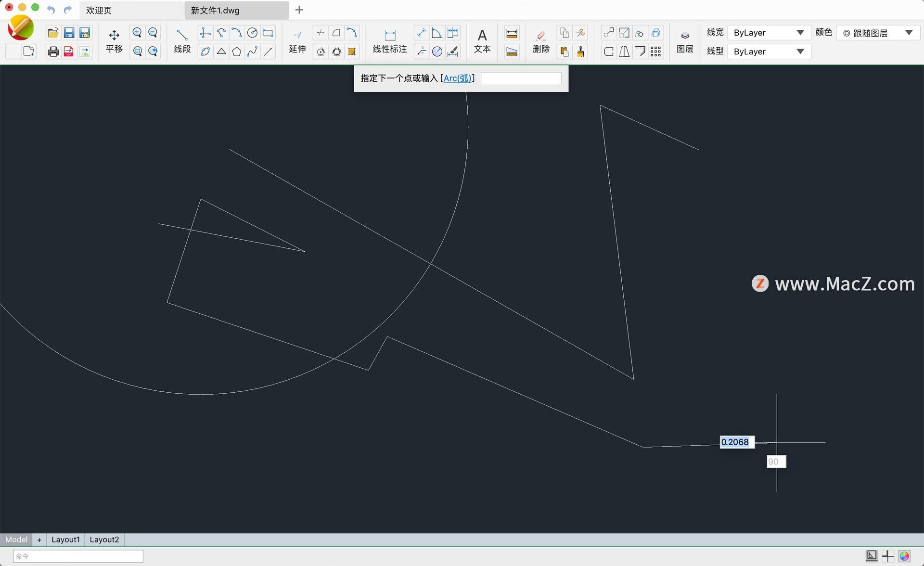The image size is (924, 566).
Task: Click the save-as floppy with pencil icon
Action: pos(85,33)
